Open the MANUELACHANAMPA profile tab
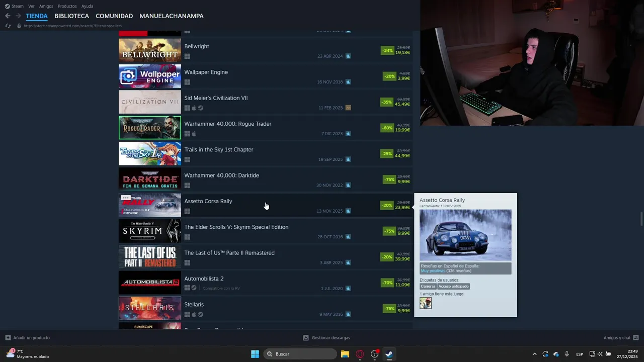Image resolution: width=644 pixels, height=362 pixels. click(172, 16)
